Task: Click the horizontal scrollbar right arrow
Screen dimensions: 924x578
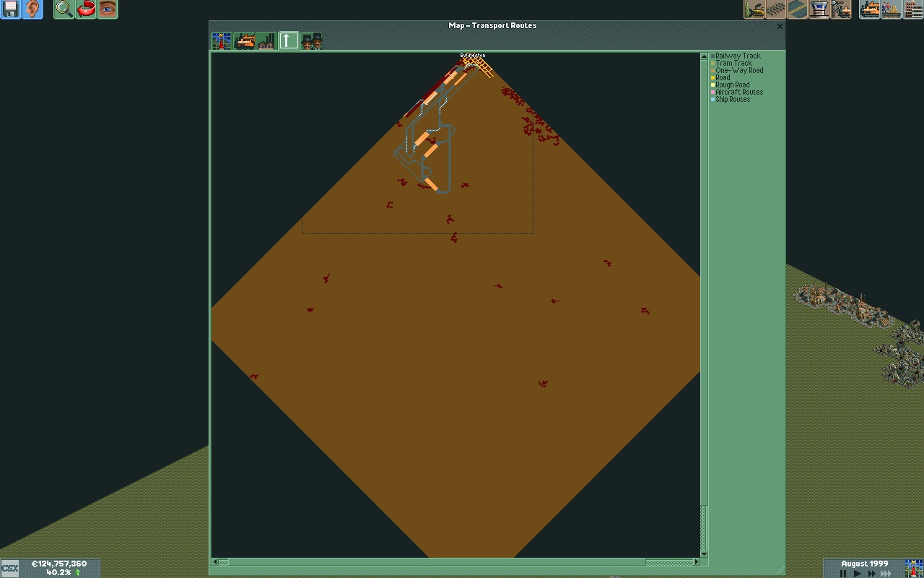Action: coord(697,561)
